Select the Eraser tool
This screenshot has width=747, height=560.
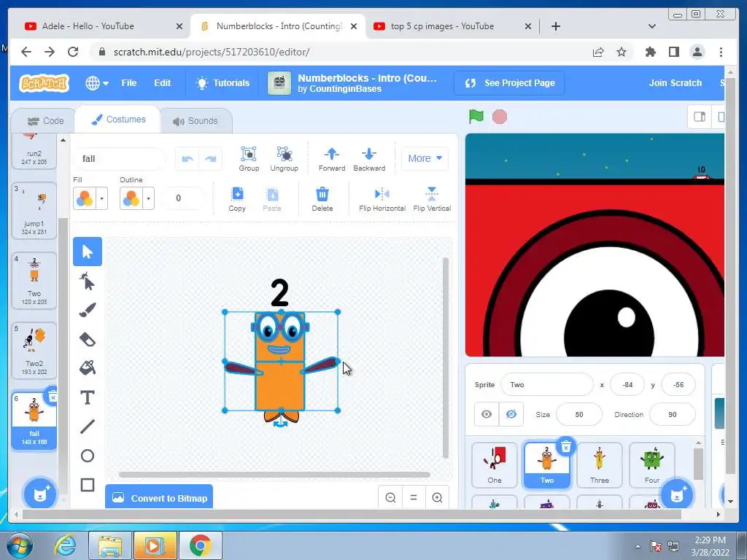coord(88,340)
